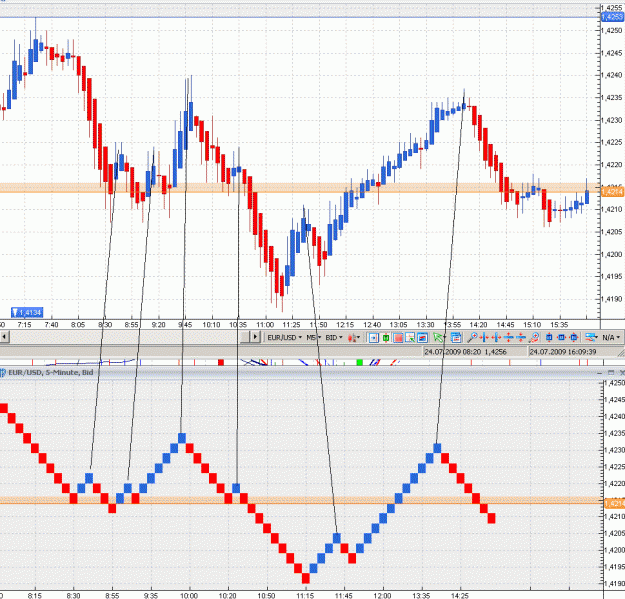Click the chart scroll-right arrow button

pos(255,337)
